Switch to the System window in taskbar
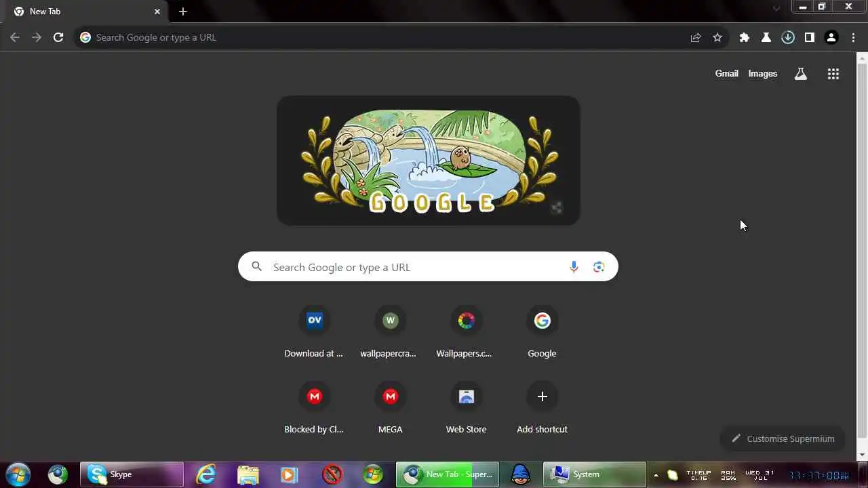 [x=595, y=474]
